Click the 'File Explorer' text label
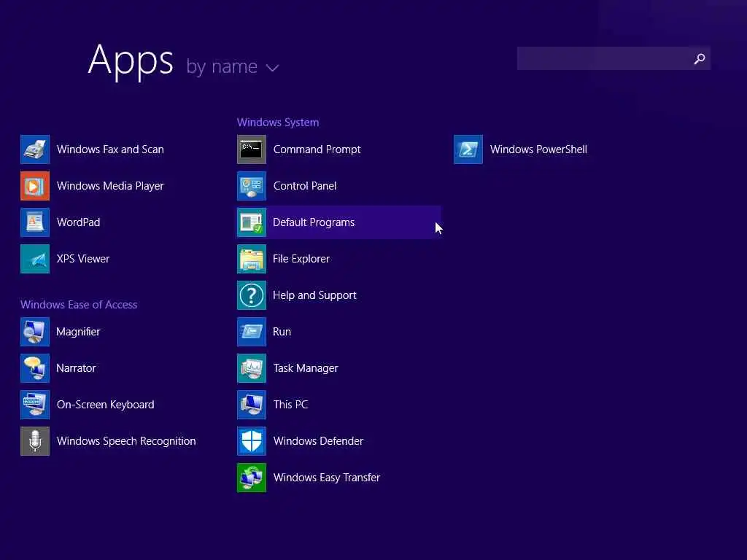 [x=301, y=259]
